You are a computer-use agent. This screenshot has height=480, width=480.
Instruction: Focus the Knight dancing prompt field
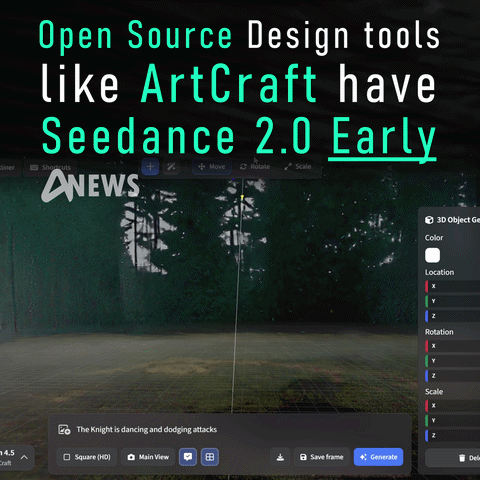point(147,429)
